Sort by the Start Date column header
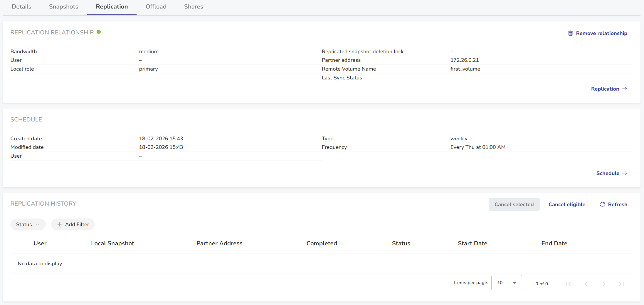The image size is (644, 305). pyautogui.click(x=472, y=243)
